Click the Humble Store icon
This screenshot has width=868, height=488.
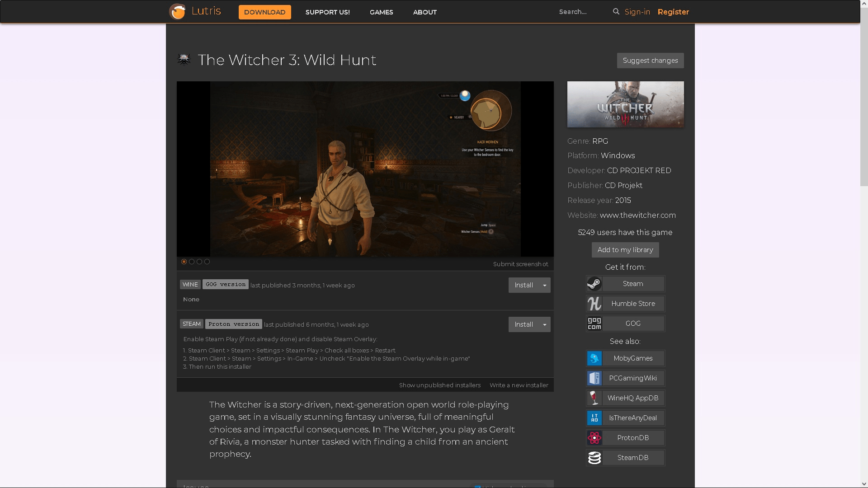click(x=594, y=303)
